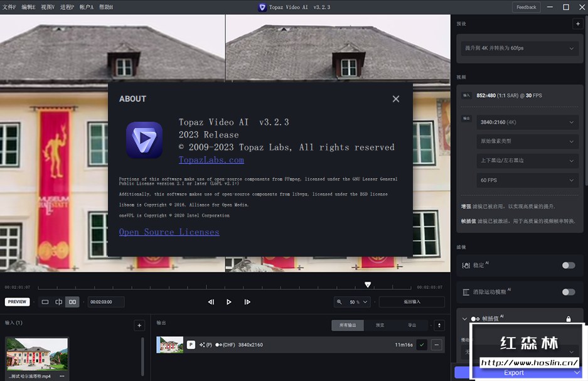Open the 进程P menu
The width and height of the screenshot is (588, 381).
(67, 7)
